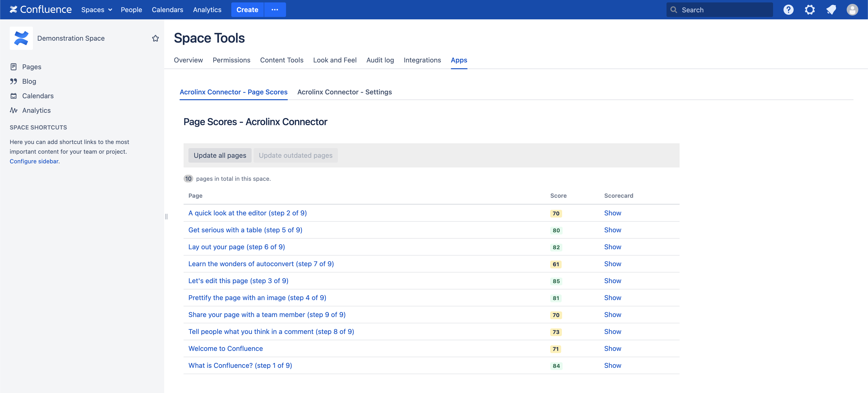Open A quick look at the editor page

247,213
